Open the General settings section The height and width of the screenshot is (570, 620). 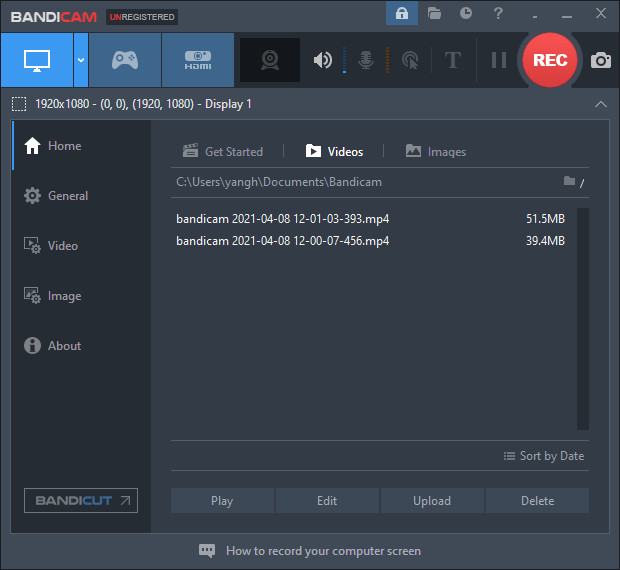click(81, 196)
